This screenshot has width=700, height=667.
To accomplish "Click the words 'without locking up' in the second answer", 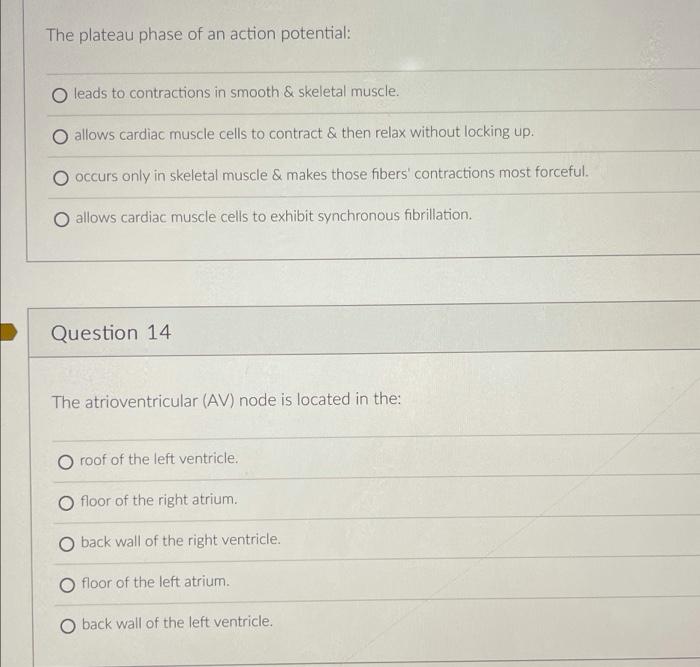I will [x=472, y=132].
